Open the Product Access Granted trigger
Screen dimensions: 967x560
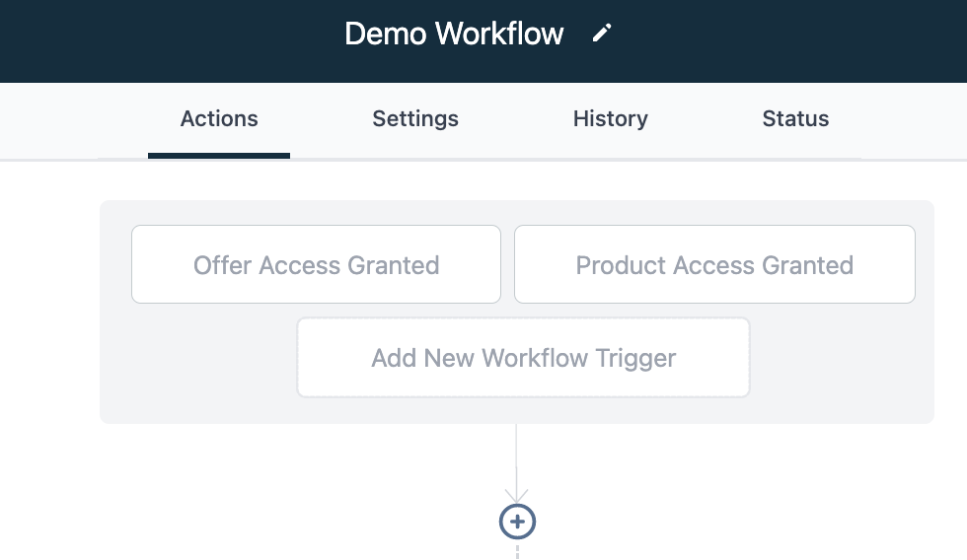[714, 264]
